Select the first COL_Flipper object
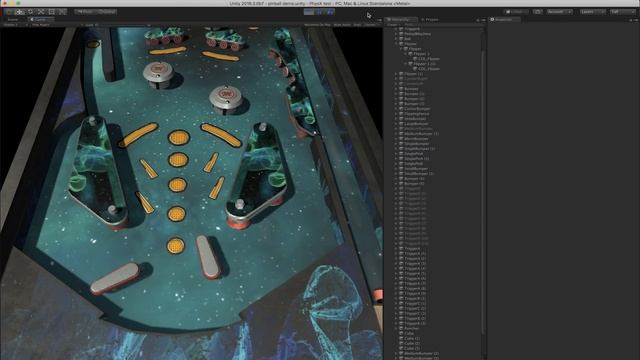This screenshot has width=640, height=360. 429,59
